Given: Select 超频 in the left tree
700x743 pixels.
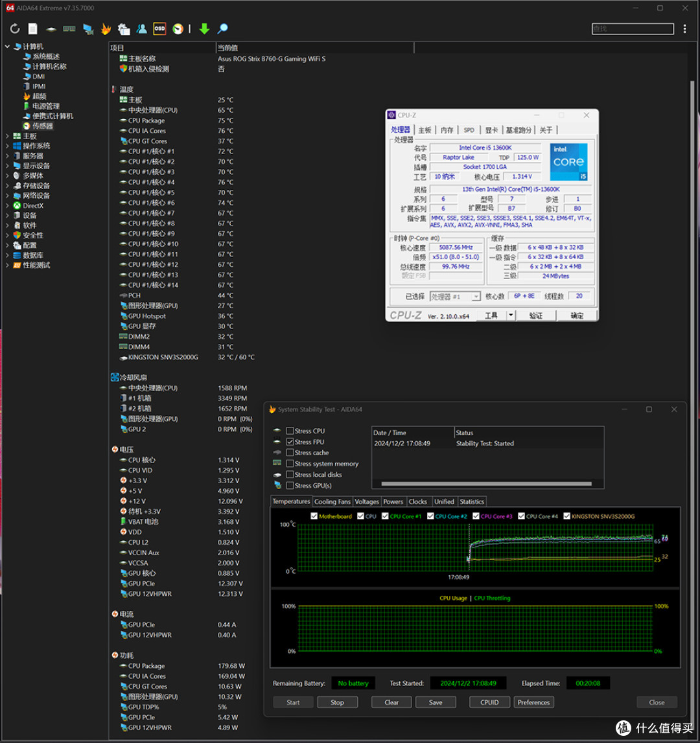Looking at the screenshot, I should [40, 96].
